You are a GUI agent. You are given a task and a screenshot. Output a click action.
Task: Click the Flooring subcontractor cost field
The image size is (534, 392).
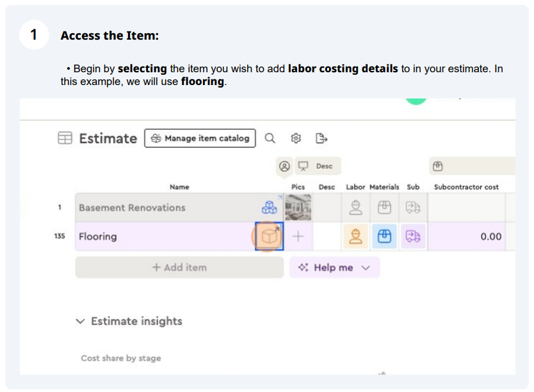467,236
